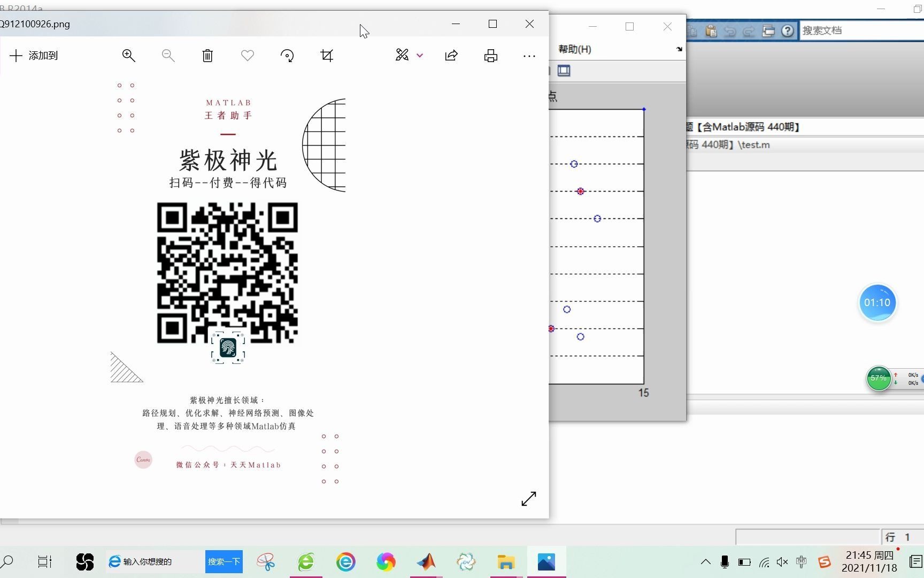The height and width of the screenshot is (578, 924).
Task: Click the MATLAB paste toolbar icon
Action: (711, 31)
